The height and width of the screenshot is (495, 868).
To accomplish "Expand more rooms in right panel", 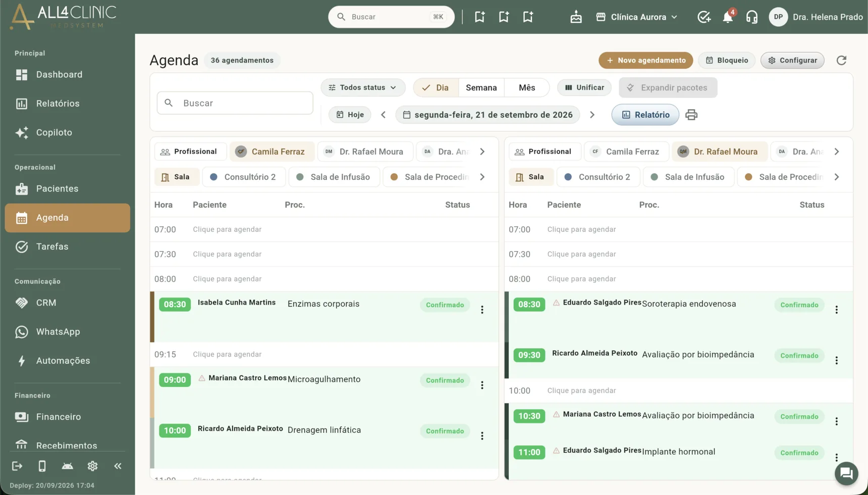I will point(836,177).
